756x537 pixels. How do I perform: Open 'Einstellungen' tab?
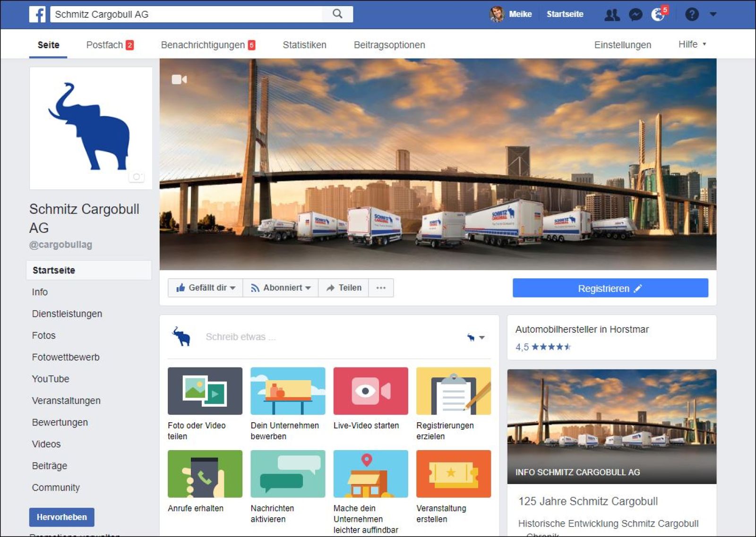[622, 45]
